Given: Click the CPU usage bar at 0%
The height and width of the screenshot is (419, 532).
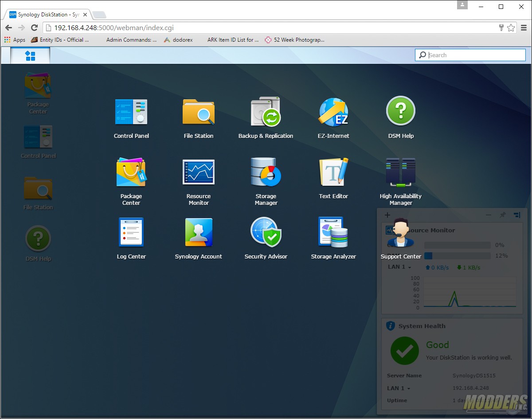Looking at the screenshot, I should 458,245.
